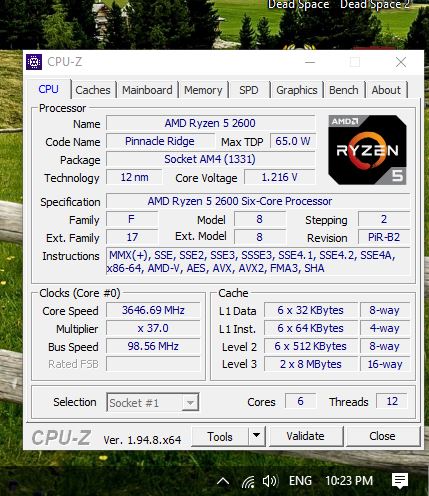The width and height of the screenshot is (429, 496).
Task: Open the Wi-Fi network tray icon
Action: pyautogui.click(x=248, y=481)
